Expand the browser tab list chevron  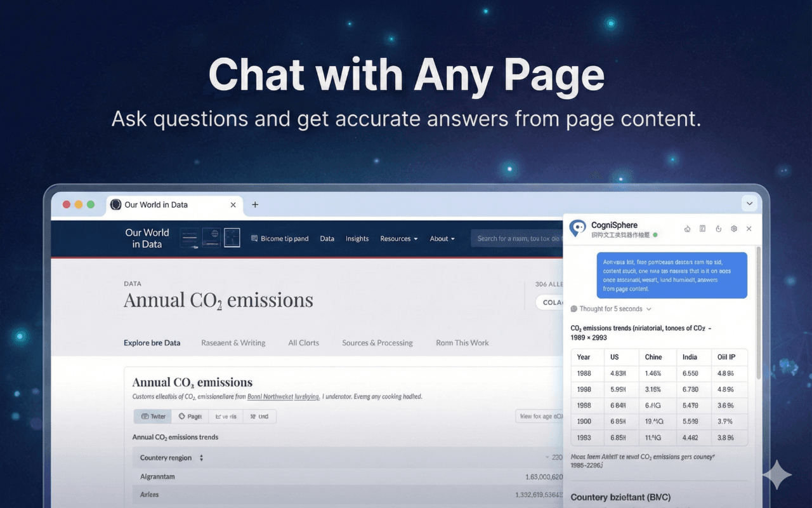point(750,204)
